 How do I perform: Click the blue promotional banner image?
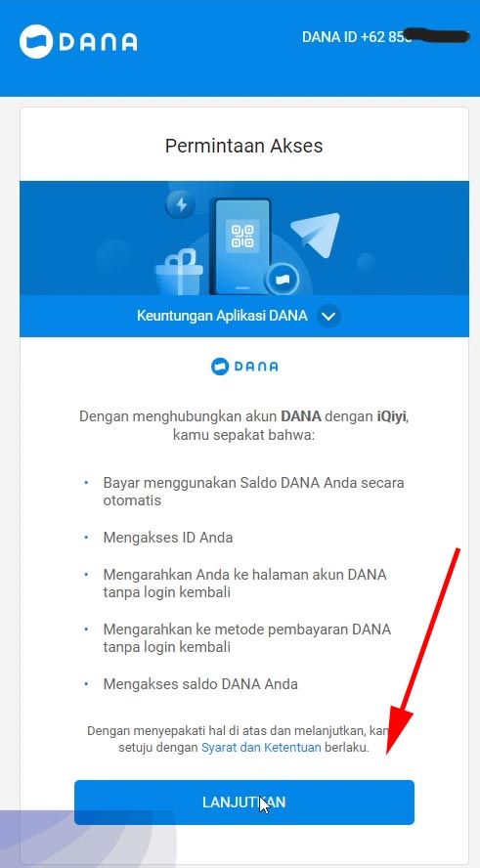[244, 239]
